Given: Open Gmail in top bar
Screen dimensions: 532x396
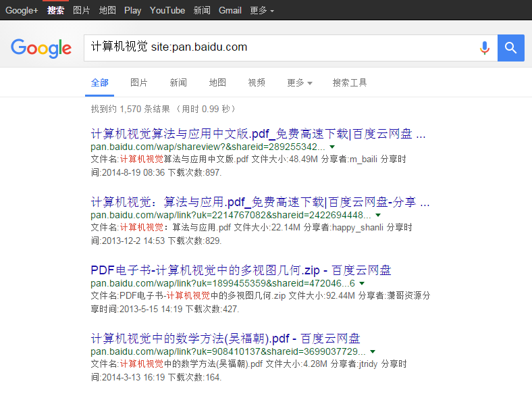Looking at the screenshot, I should [x=230, y=11].
